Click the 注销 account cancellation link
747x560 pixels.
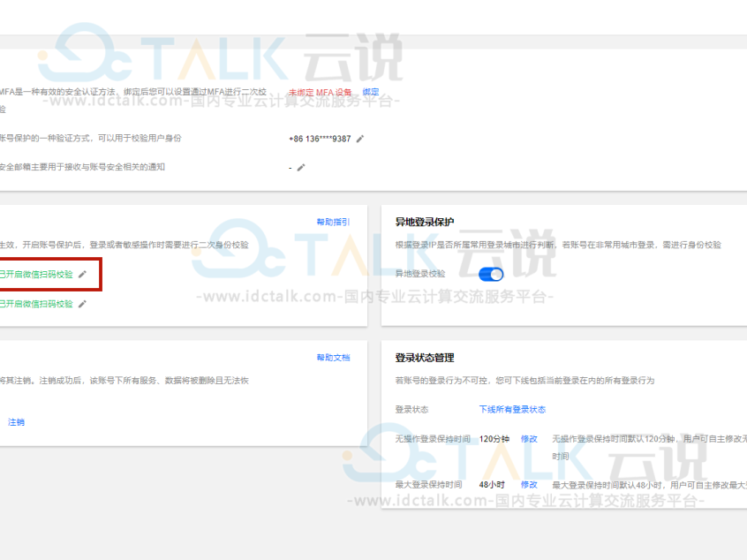pos(16,422)
